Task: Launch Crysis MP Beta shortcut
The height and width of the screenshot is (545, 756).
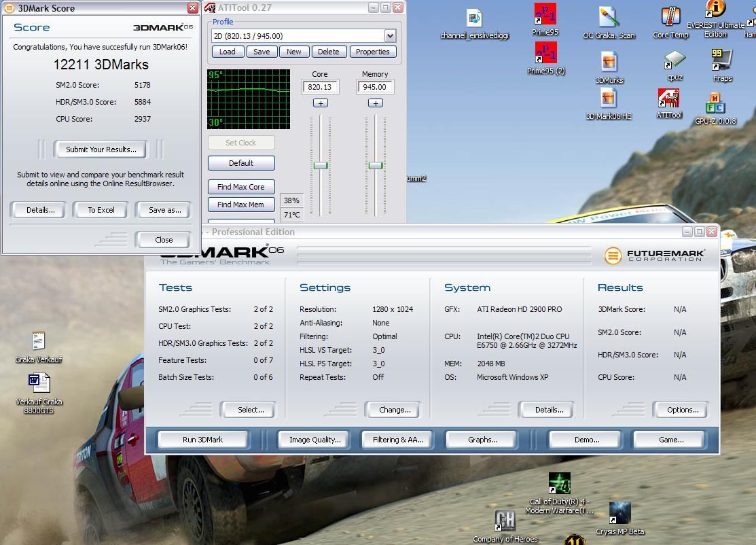Action: 619,518
